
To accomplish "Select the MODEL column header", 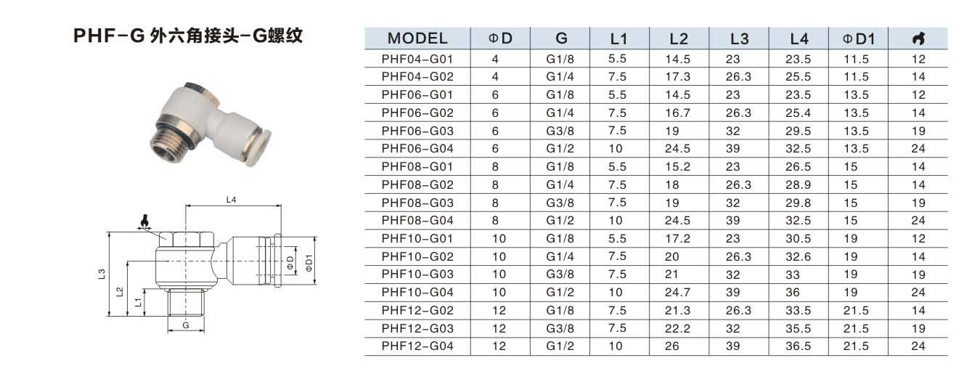I will point(417,38).
